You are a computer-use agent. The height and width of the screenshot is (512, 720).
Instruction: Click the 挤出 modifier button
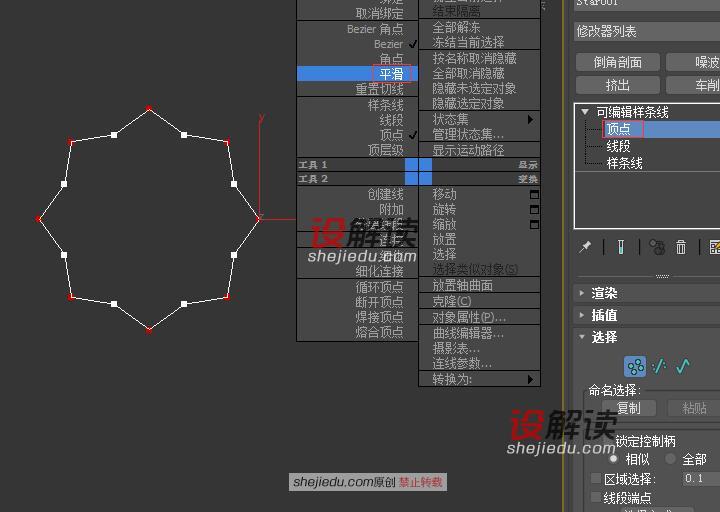pos(618,85)
